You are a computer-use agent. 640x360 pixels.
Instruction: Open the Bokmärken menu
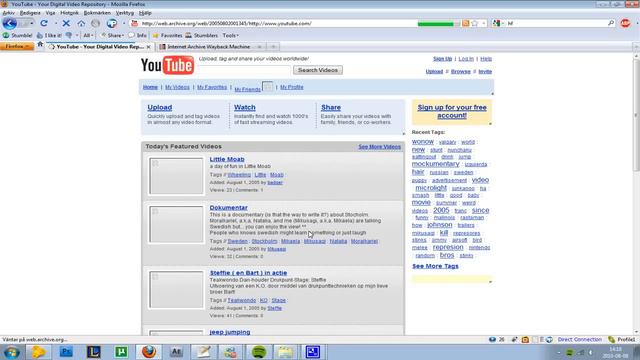[x=97, y=13]
